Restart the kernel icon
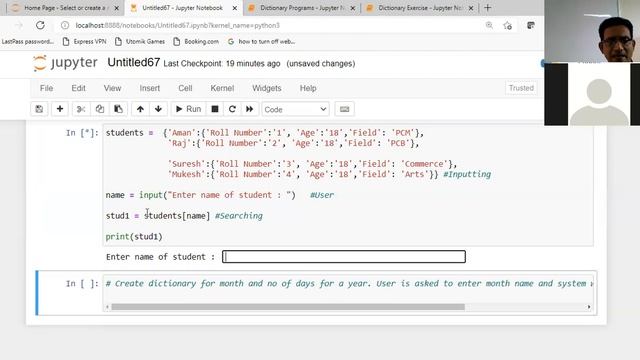This screenshot has width=640, height=360. pos(232,109)
